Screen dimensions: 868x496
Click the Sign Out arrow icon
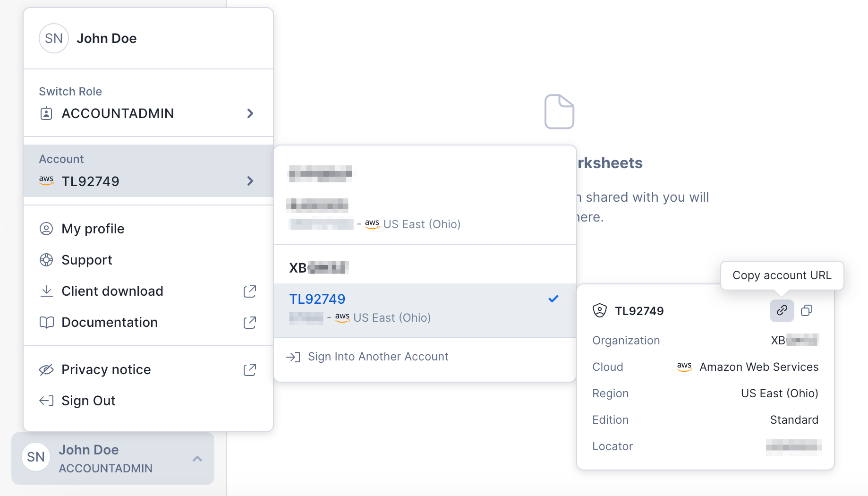[46, 401]
